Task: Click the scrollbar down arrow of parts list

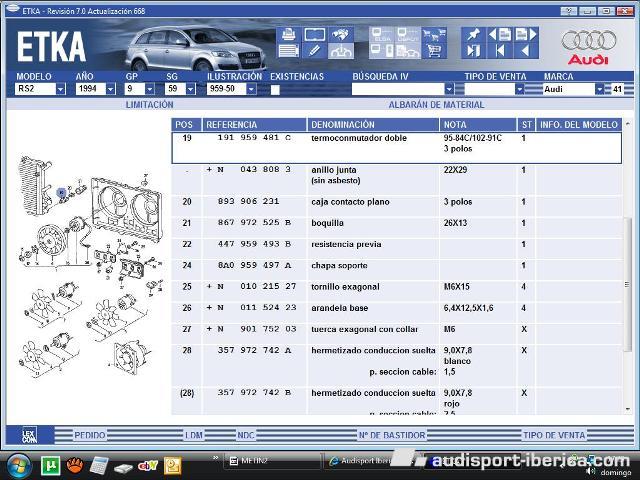Action: pos(627,409)
